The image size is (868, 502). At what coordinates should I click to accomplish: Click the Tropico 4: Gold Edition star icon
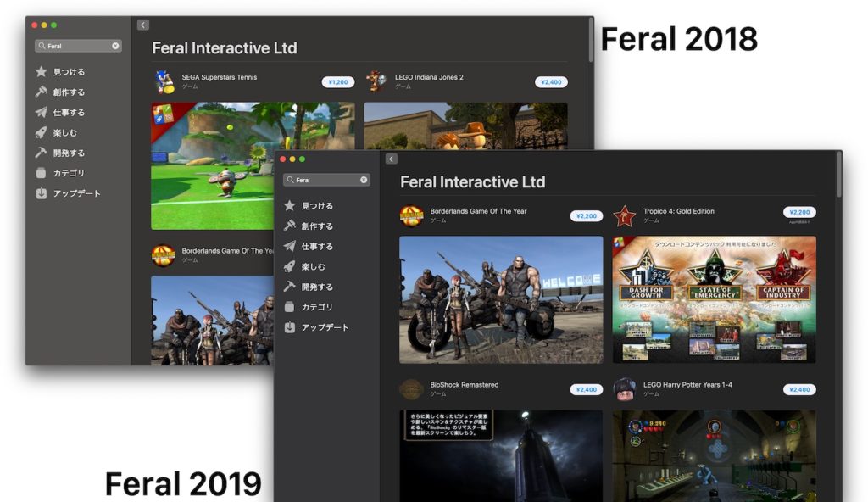pos(626,215)
